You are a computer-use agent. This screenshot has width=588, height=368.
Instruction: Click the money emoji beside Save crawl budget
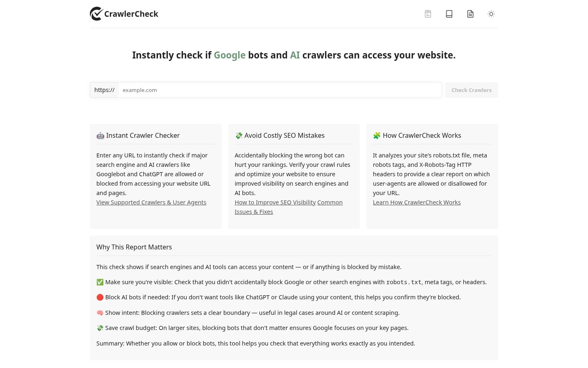point(100,328)
